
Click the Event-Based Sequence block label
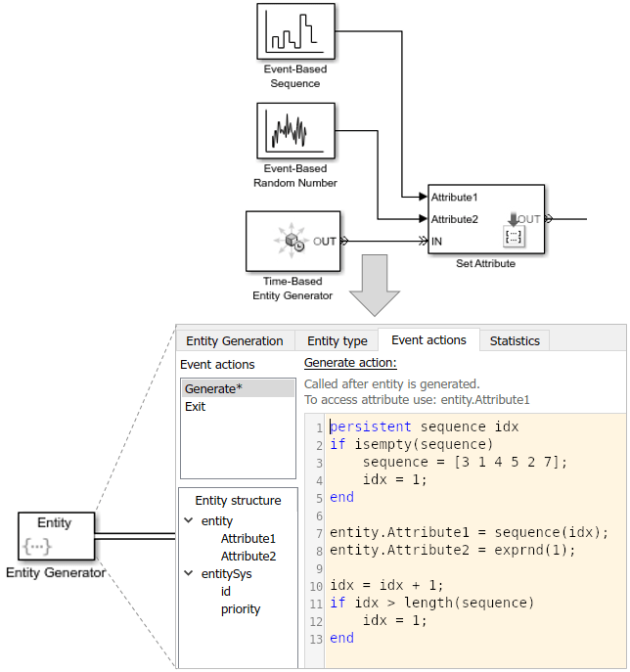(295, 76)
